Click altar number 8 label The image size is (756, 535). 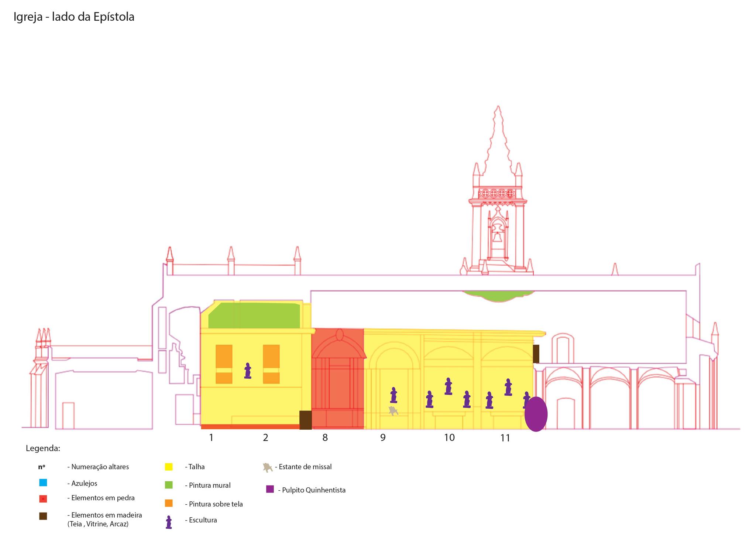(x=325, y=438)
